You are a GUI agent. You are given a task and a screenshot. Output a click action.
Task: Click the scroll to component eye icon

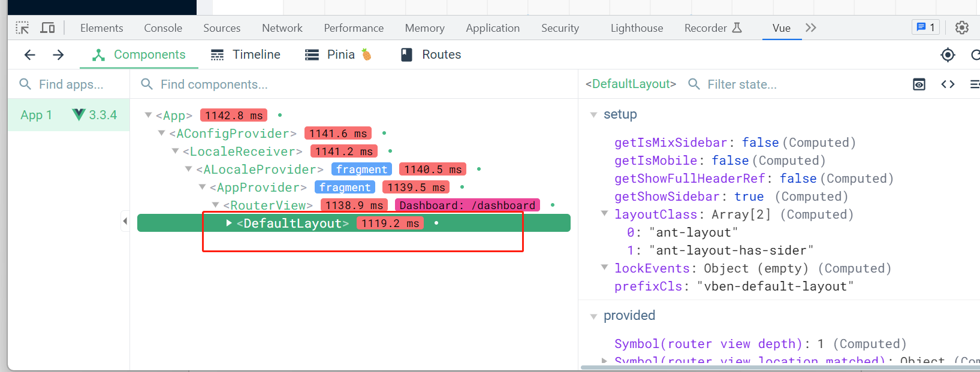(x=919, y=84)
